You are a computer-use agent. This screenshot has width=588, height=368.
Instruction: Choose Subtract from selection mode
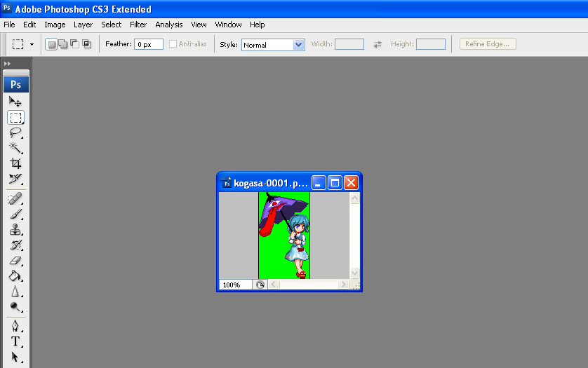click(74, 44)
